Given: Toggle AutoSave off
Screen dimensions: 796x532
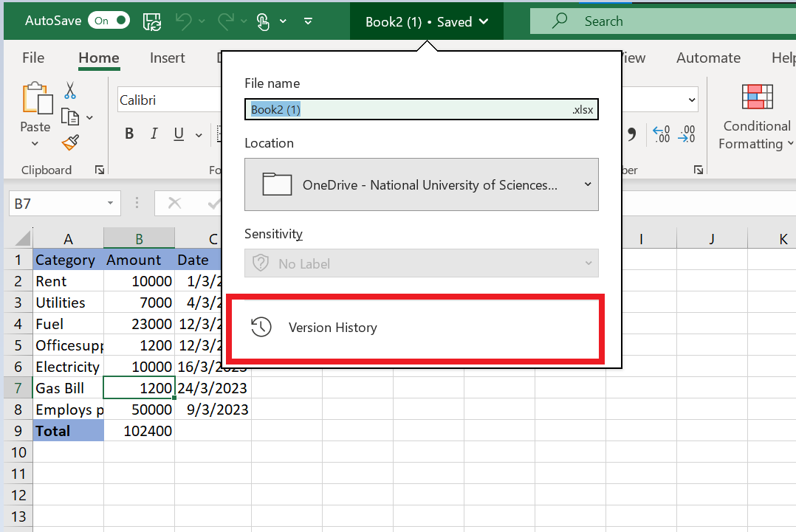Looking at the screenshot, I should click(x=109, y=21).
